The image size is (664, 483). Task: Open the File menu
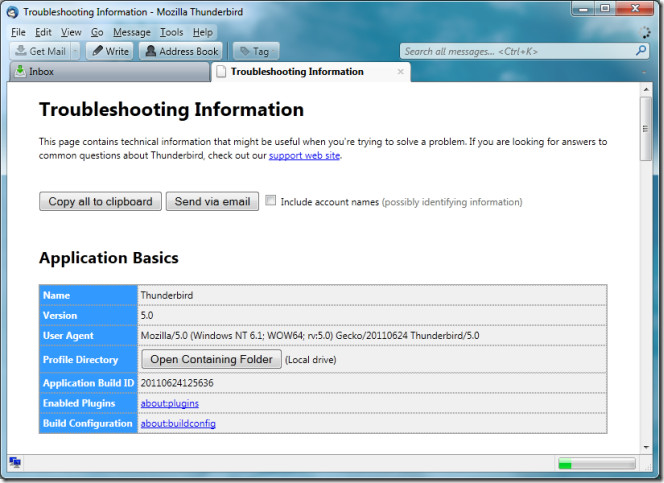pyautogui.click(x=18, y=32)
